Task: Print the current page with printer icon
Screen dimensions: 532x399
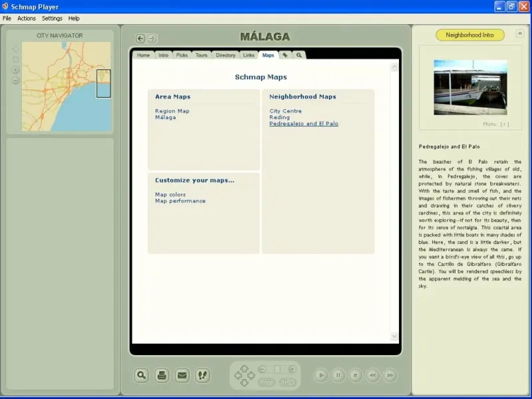Action: point(162,375)
